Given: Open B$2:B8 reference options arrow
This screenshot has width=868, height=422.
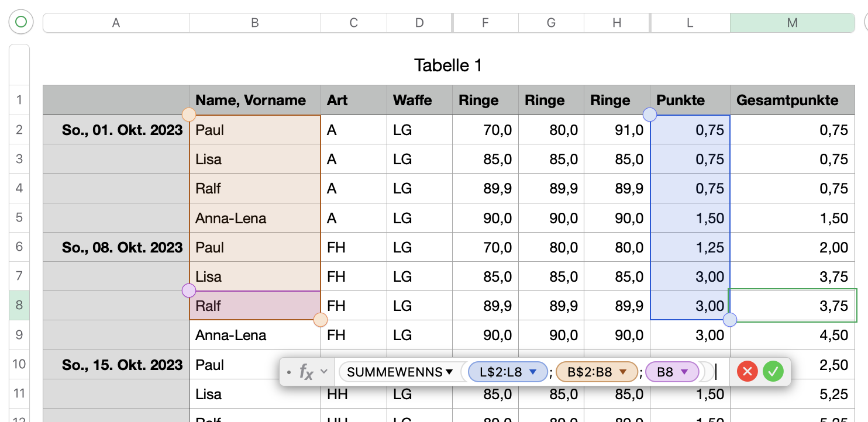Looking at the screenshot, I should coord(623,372).
